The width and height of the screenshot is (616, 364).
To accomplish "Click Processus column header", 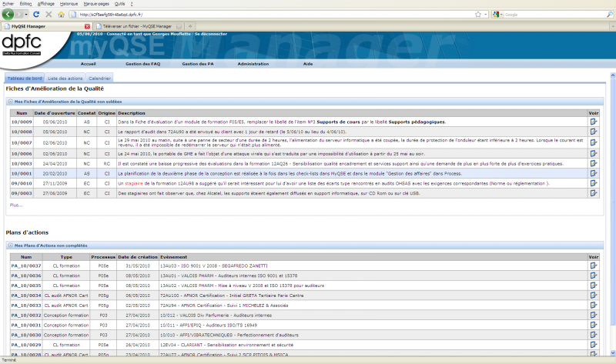I will 103,257.
